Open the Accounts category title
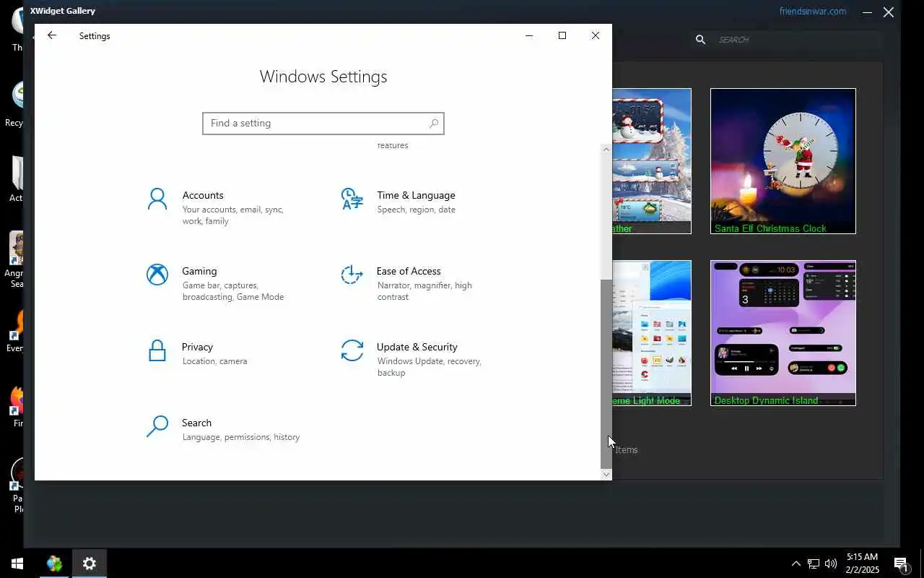924x578 pixels. [203, 195]
